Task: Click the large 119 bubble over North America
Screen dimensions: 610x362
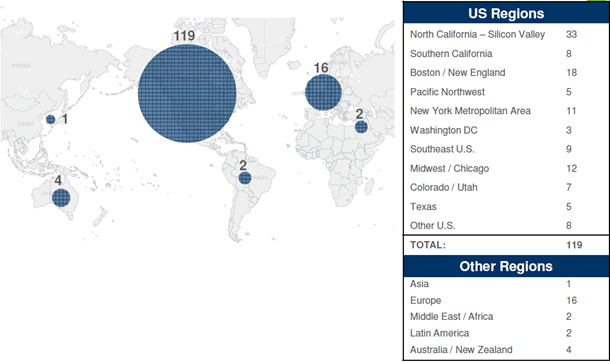Action: point(187,93)
